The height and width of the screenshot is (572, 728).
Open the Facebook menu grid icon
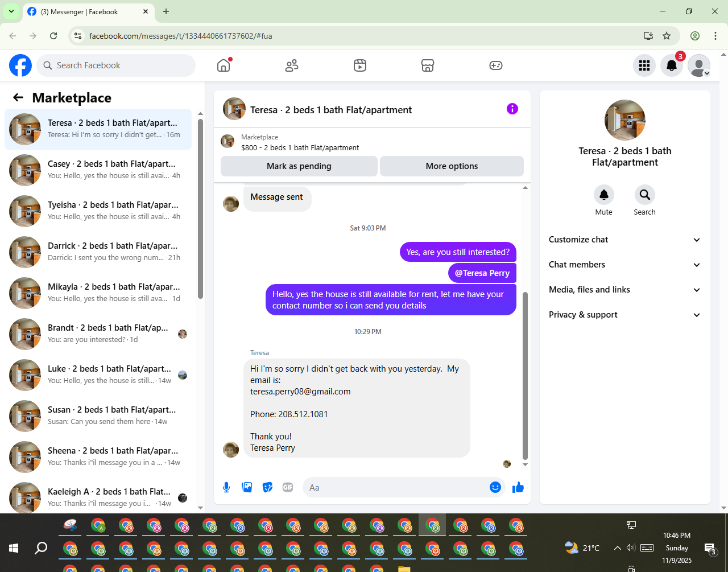tap(644, 65)
